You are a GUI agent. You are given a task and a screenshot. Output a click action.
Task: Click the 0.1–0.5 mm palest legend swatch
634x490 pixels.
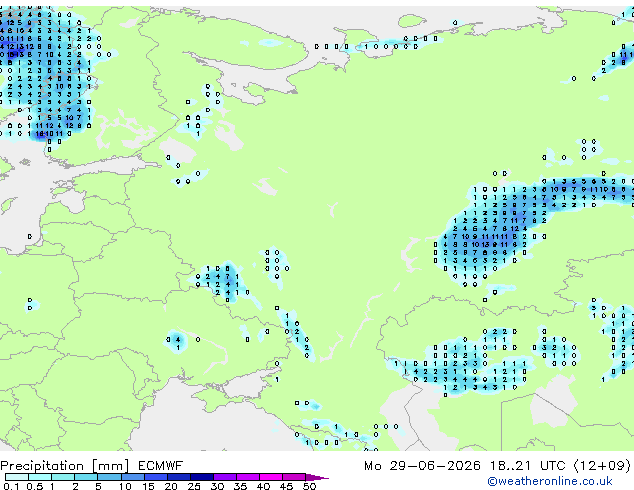coord(17,477)
